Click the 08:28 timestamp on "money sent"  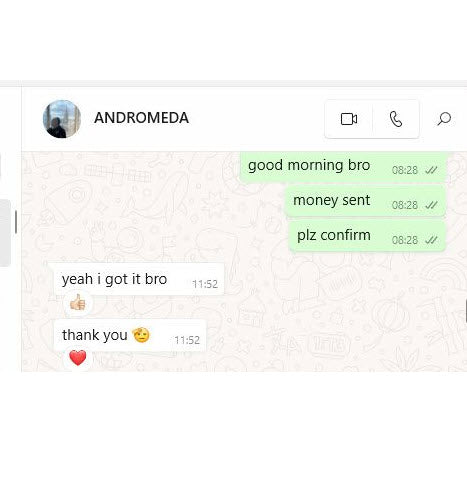[x=405, y=205]
